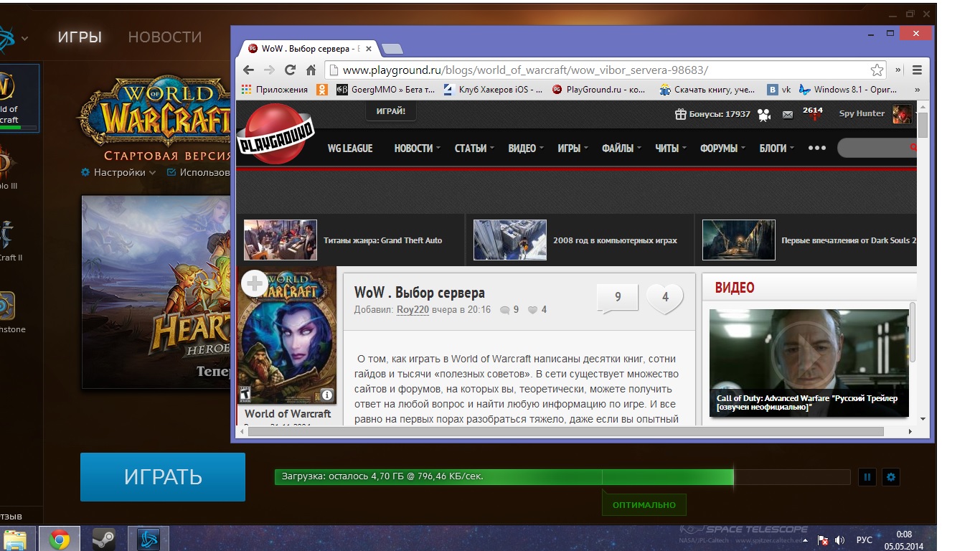The width and height of the screenshot is (980, 551).
Task: Expand the НОВОСТИ site menu
Action: pyautogui.click(x=418, y=148)
